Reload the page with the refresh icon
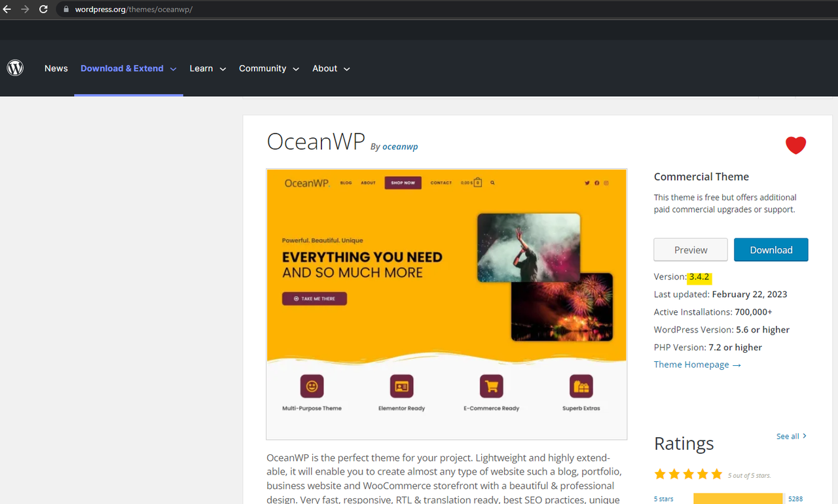838x504 pixels. 43,9
